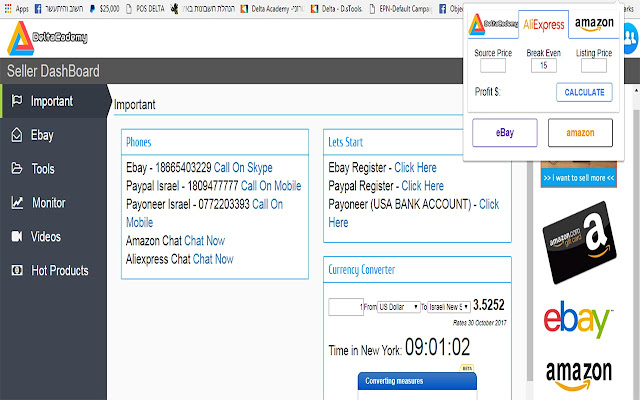This screenshot has height=400, width=640.
Task: Click the 3.5252 conversion rate value
Action: click(x=489, y=305)
